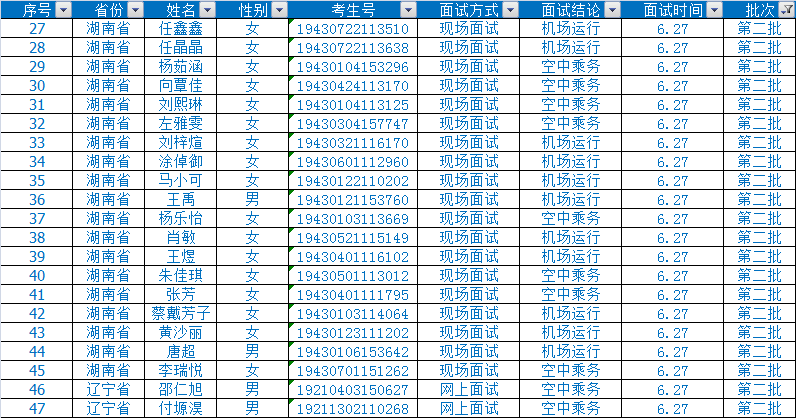
Task: Select candidate number 19210403150627
Action: click(x=353, y=390)
